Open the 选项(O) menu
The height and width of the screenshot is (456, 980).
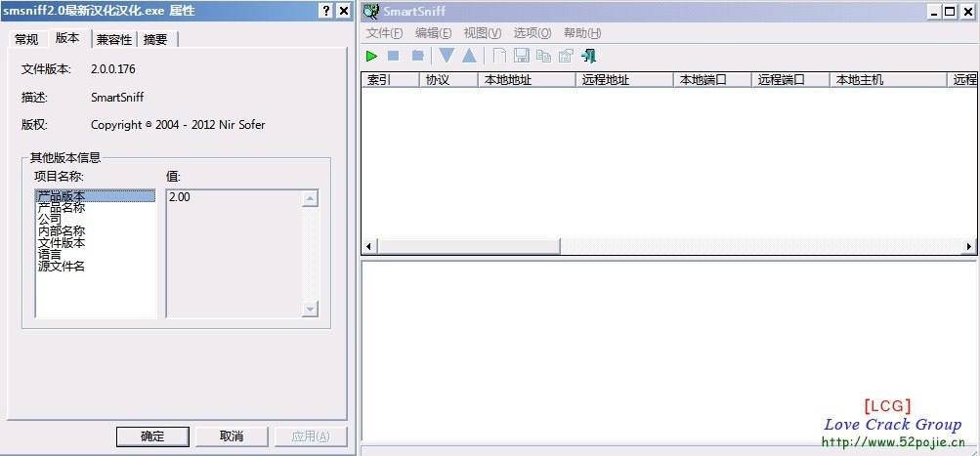click(x=533, y=33)
